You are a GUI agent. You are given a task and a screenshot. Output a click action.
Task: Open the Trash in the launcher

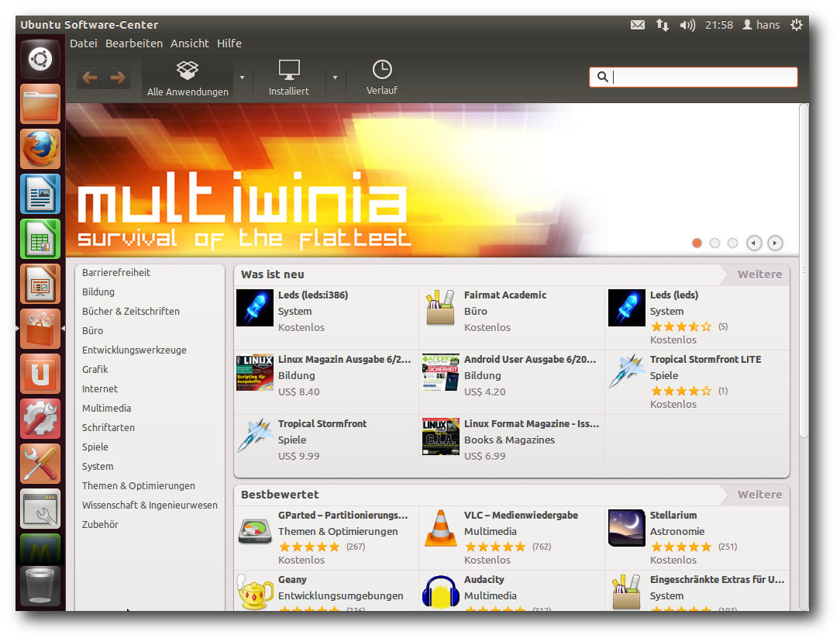40,585
